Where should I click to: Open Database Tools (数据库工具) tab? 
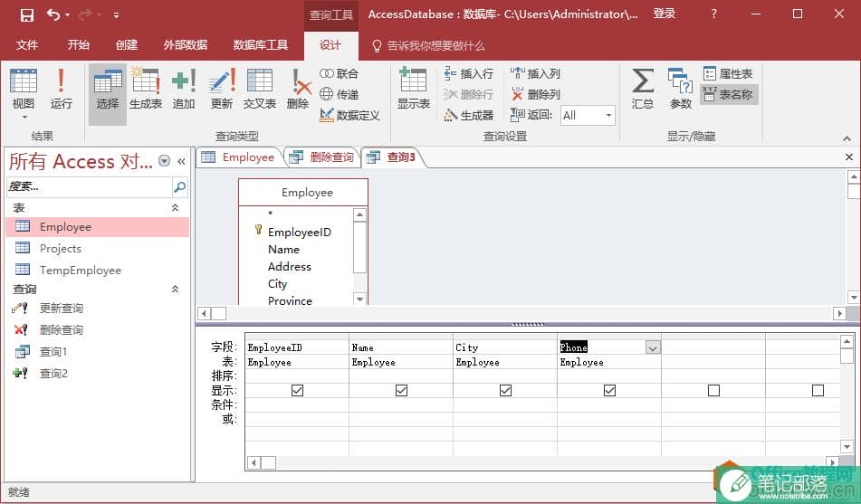click(260, 45)
